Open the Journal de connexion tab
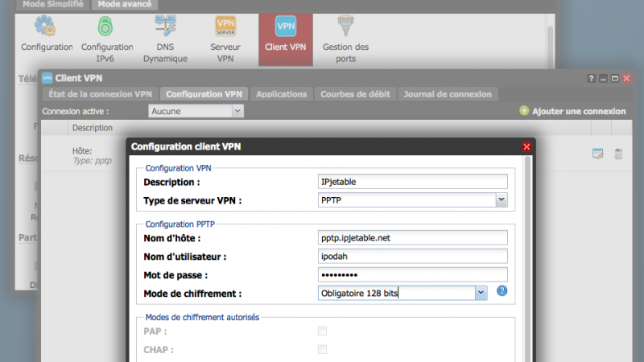 (x=448, y=94)
